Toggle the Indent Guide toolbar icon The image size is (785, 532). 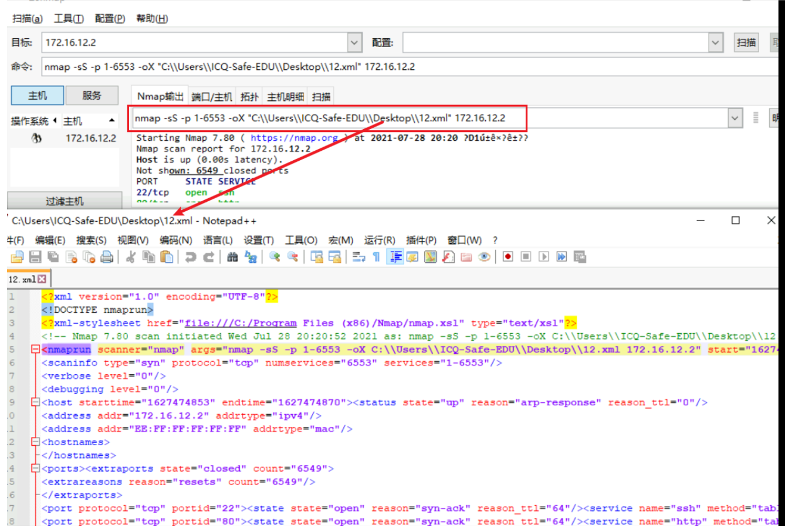pyautogui.click(x=395, y=257)
